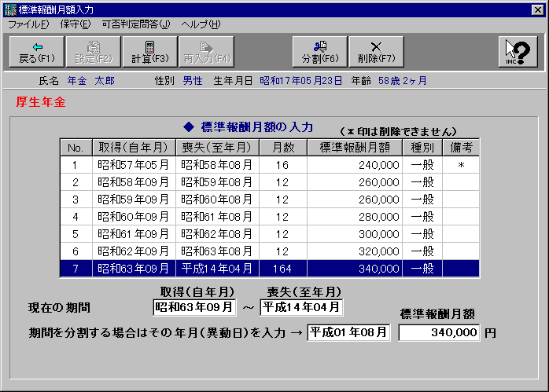Click the 喪失(至年月) field showing 平成14年04月
The height and width of the screenshot is (392, 549).
pyautogui.click(x=301, y=307)
